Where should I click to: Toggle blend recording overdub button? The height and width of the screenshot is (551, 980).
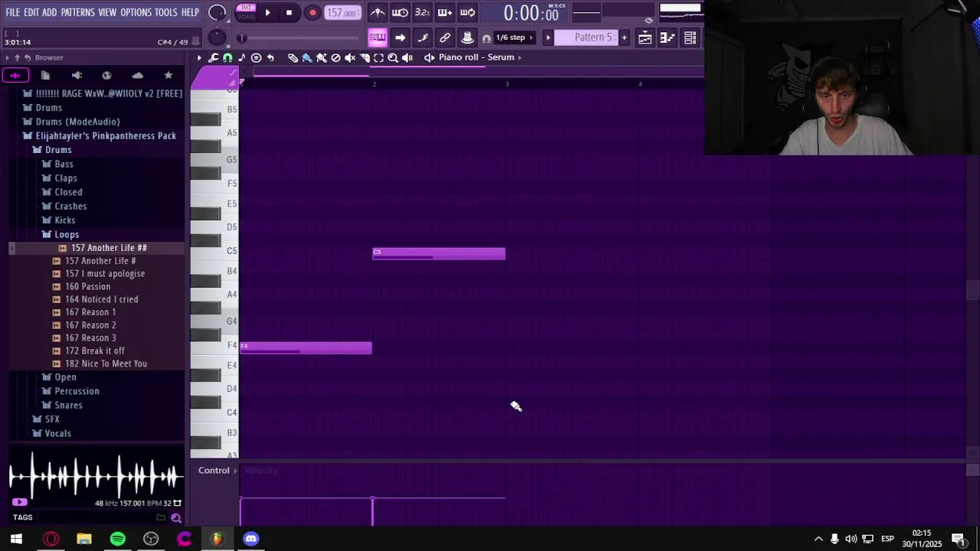coord(445,12)
